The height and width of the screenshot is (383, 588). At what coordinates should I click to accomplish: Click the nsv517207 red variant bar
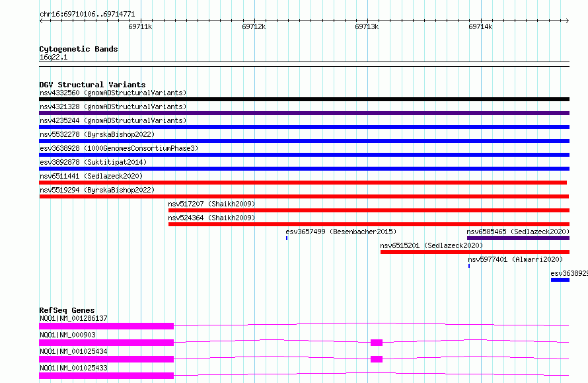pos(369,210)
